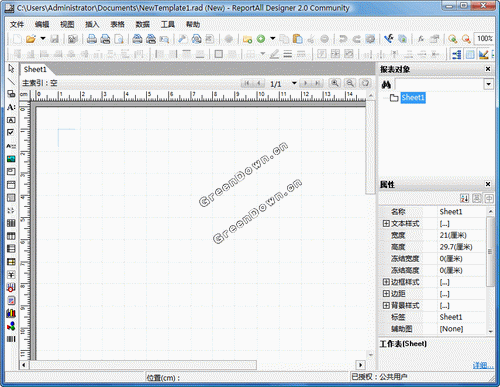Select the checkbox insert tool
The image size is (500, 387).
[x=11, y=133]
